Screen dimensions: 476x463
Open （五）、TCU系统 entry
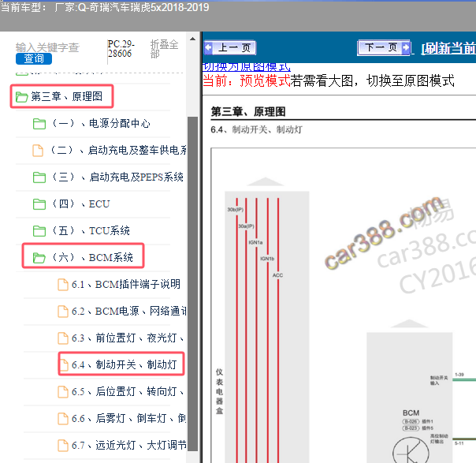pos(91,230)
